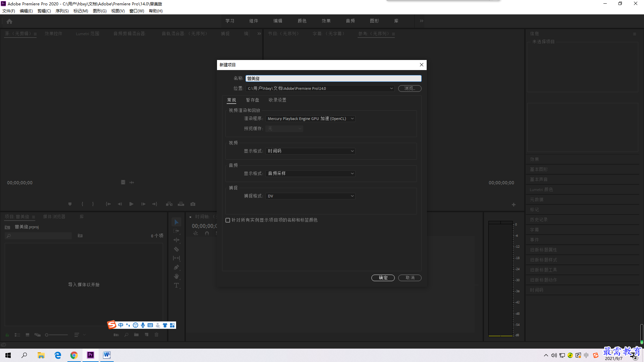Step forward one frame in source monitor
Viewport: 644px width, 362px height.
pyautogui.click(x=143, y=204)
